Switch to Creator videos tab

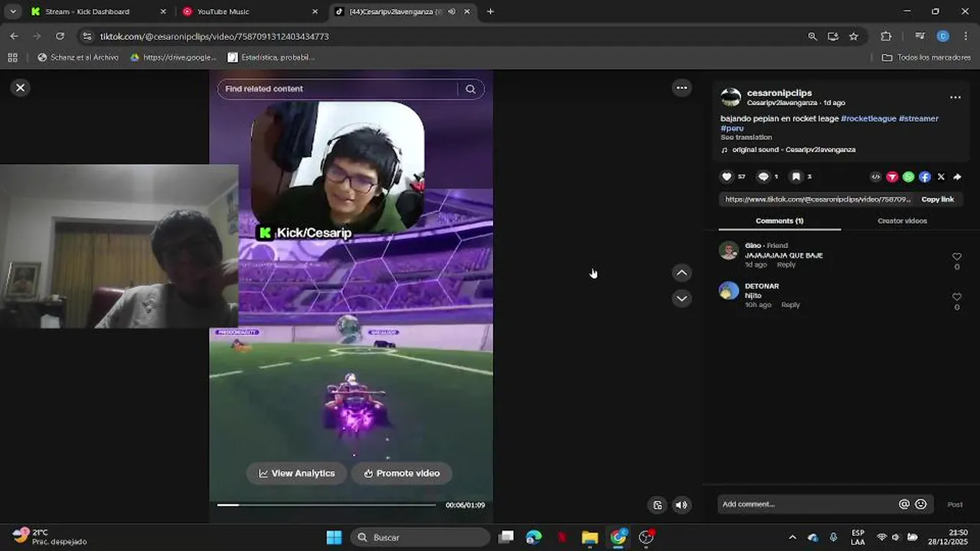(x=902, y=221)
